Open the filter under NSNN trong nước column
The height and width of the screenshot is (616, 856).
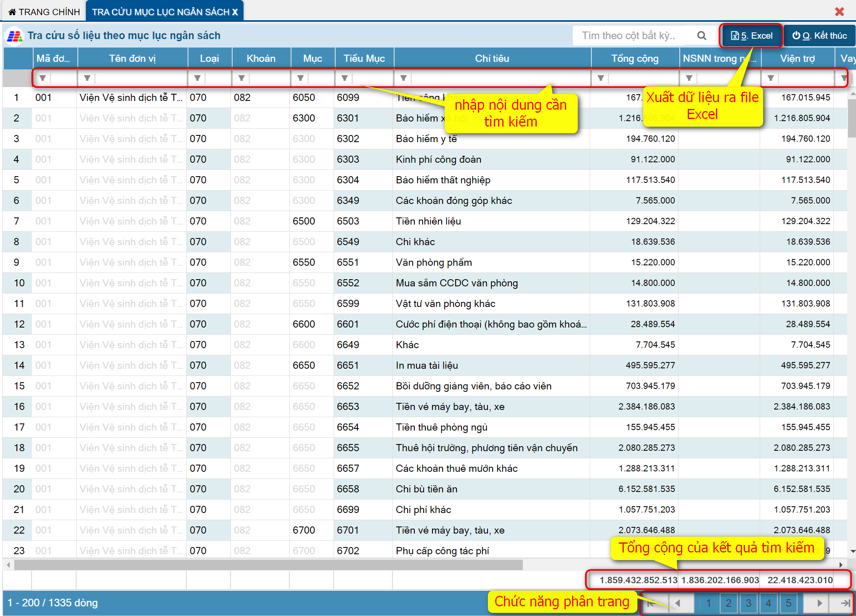689,78
